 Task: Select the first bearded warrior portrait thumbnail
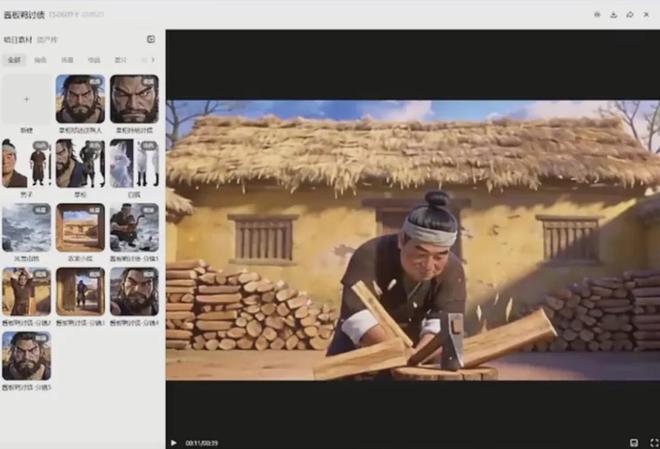pos(80,99)
